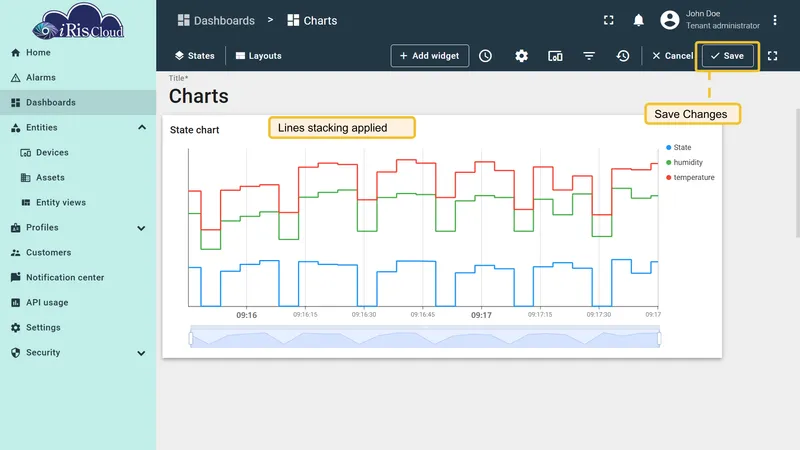800x450 pixels.
Task: Open the version history clock icon
Action: pos(622,56)
